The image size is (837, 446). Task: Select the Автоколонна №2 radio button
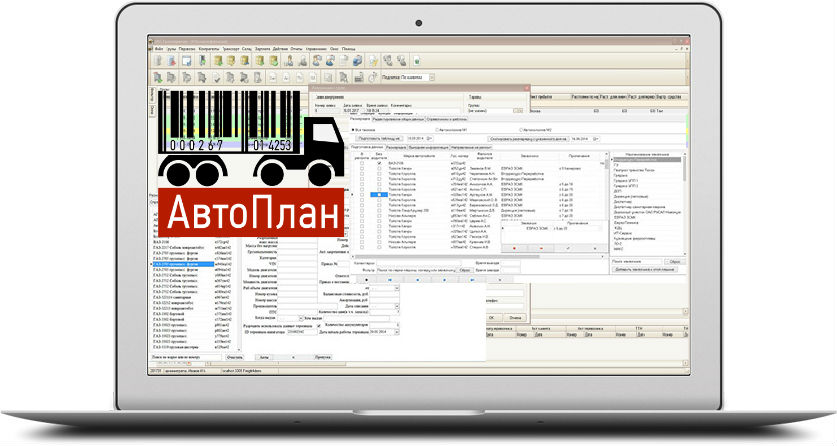coord(522,130)
